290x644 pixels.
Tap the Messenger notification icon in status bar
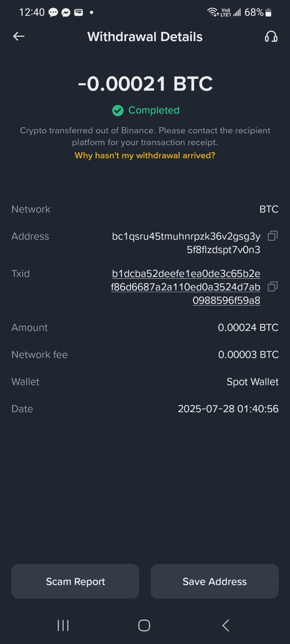click(x=66, y=12)
